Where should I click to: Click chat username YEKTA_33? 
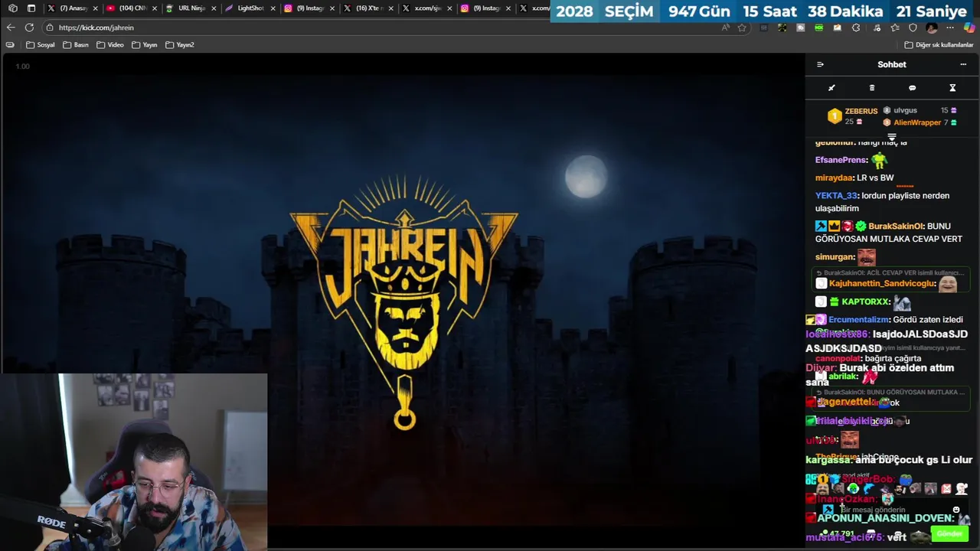coord(836,195)
